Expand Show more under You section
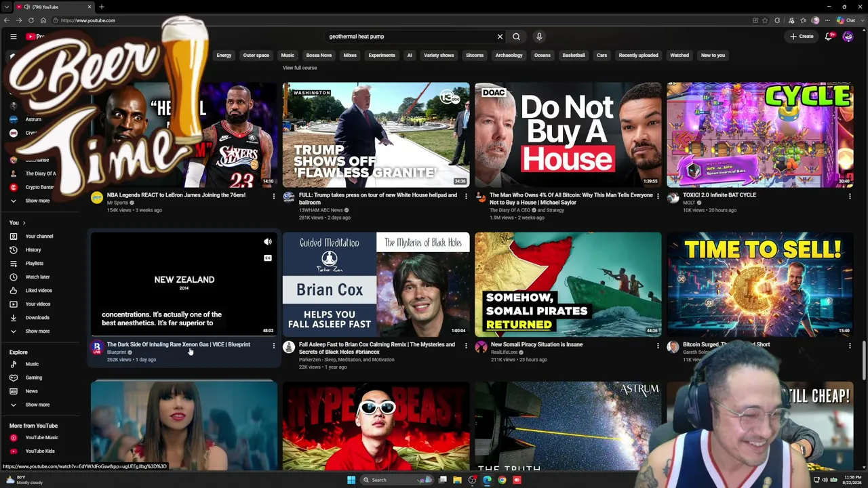868x488 pixels. tap(37, 331)
